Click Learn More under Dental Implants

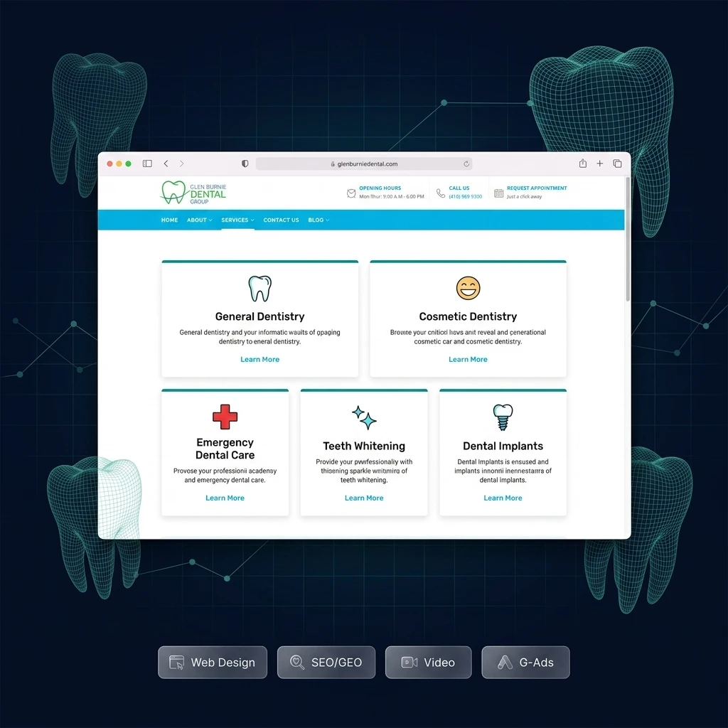point(503,498)
